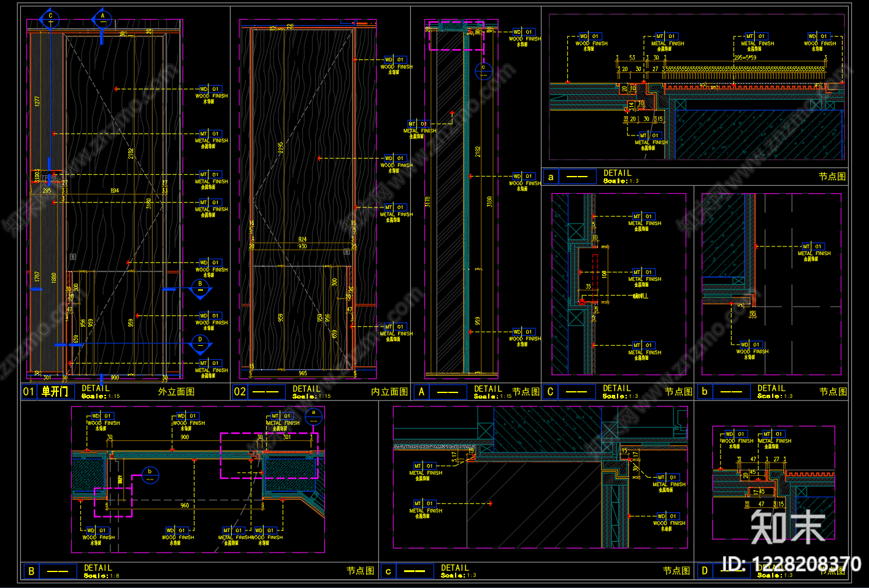The height and width of the screenshot is (588, 869).
Task: Select the 外立面图 label under drawing 01
Action: (x=176, y=392)
